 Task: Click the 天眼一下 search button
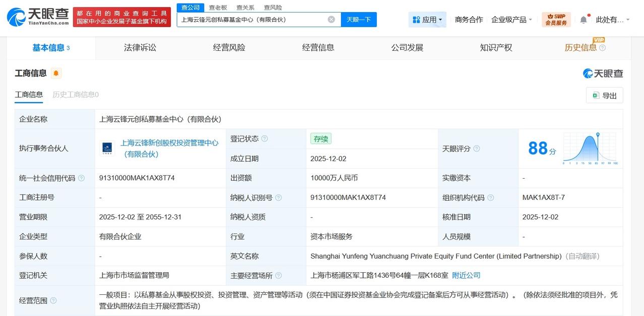[359, 19]
